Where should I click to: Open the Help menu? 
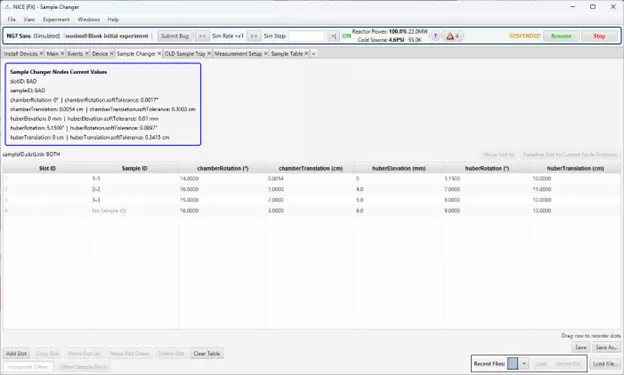tap(113, 20)
